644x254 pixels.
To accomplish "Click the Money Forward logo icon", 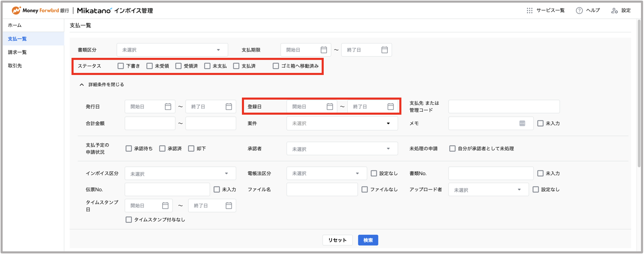I will point(16,11).
